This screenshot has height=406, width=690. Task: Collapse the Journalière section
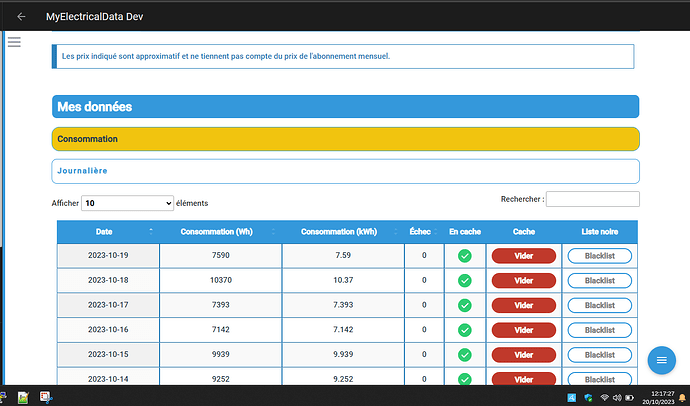[345, 171]
